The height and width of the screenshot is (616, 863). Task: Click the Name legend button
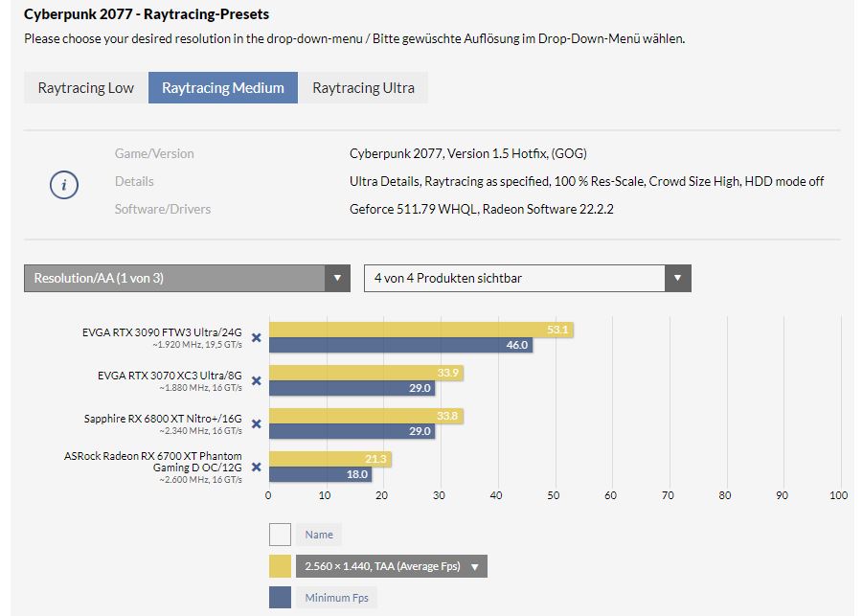(319, 535)
